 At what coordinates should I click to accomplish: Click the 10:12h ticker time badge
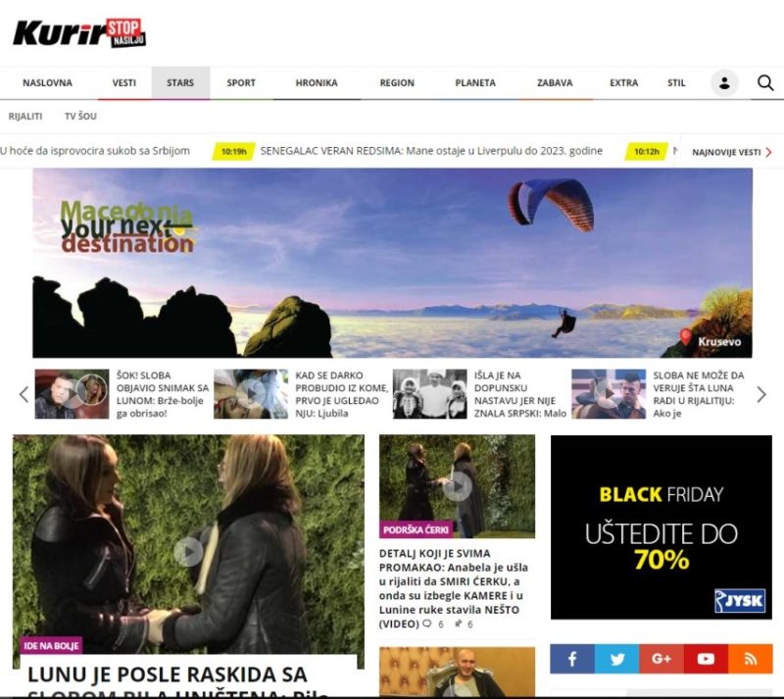pos(647,151)
